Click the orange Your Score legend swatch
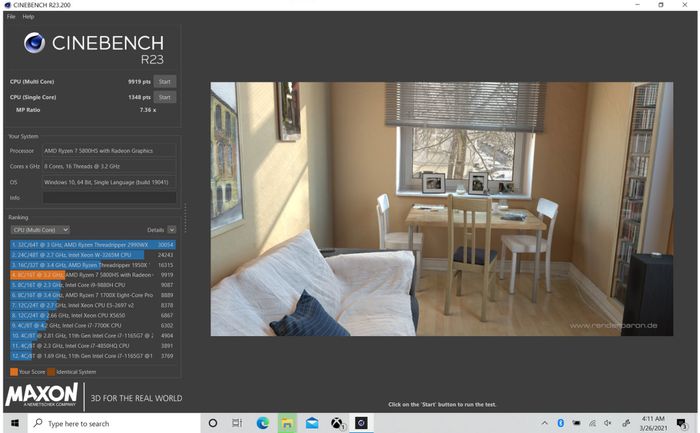Viewport: 700px width, 433px height. (x=14, y=372)
